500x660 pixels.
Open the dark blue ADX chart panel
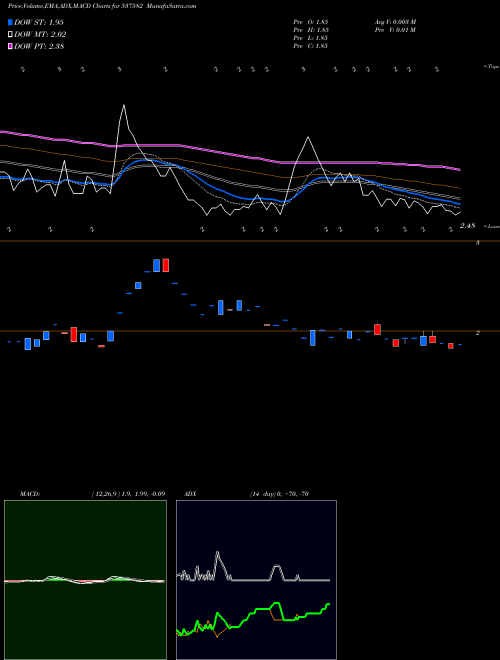(x=256, y=580)
